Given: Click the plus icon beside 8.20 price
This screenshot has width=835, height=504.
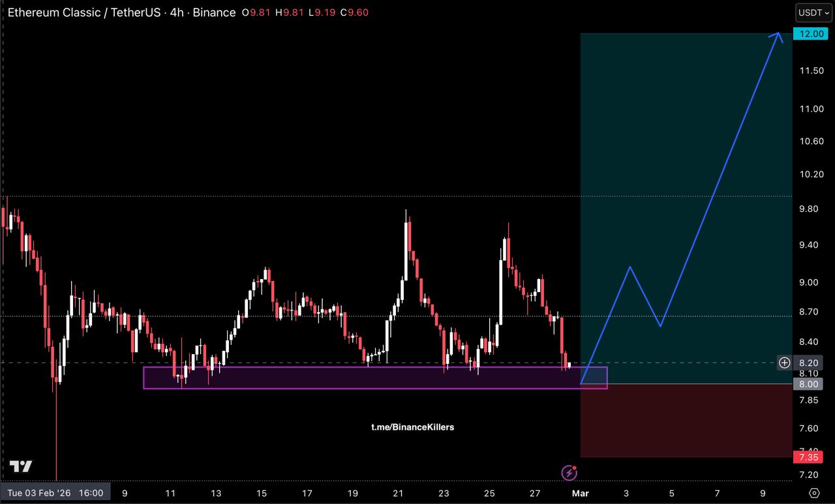Looking at the screenshot, I should [x=784, y=363].
